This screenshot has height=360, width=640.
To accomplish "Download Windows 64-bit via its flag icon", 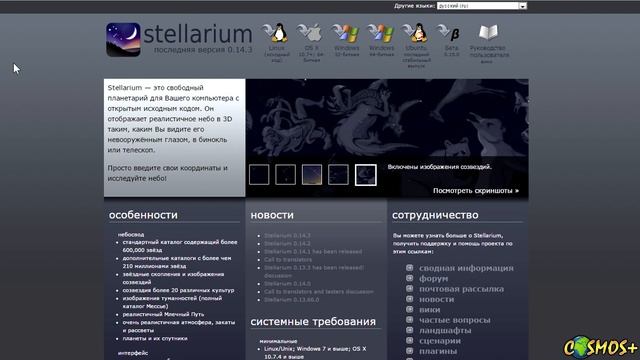I will click(381, 33).
